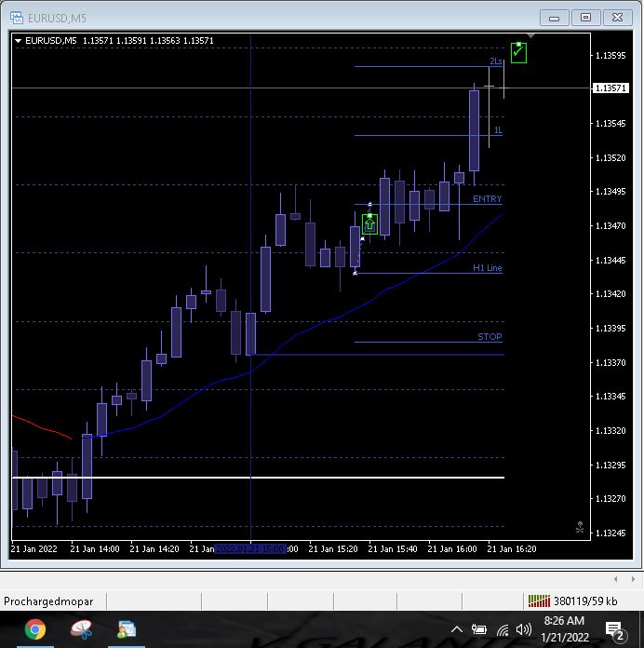
Task: Click the skull and crossbones icon
Action: tap(580, 527)
